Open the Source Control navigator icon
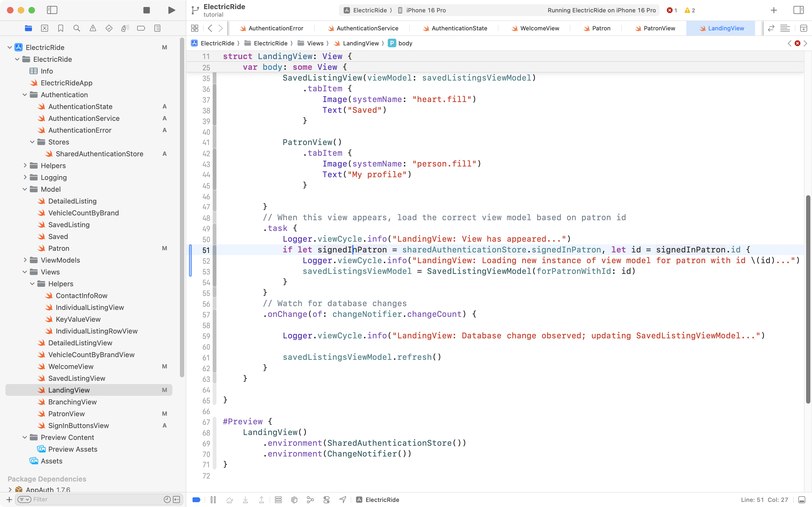This screenshot has height=507, width=812. coord(45,28)
